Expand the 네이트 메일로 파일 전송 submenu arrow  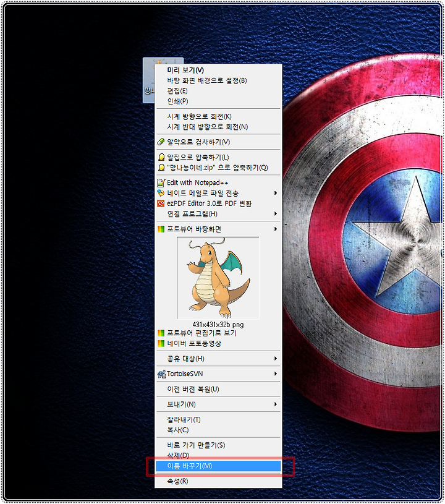click(x=276, y=193)
